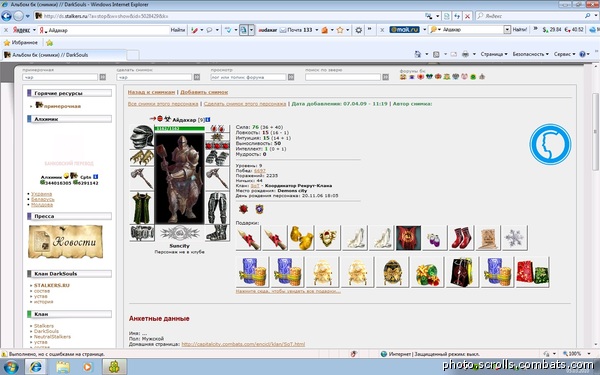
Task: Expand the mail.ru search box dropdown
Action: 507,29
